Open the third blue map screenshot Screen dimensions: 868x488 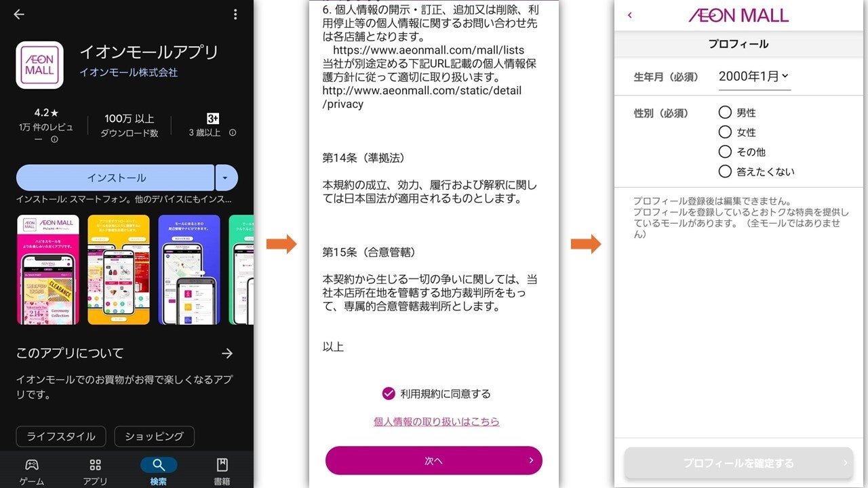(189, 270)
